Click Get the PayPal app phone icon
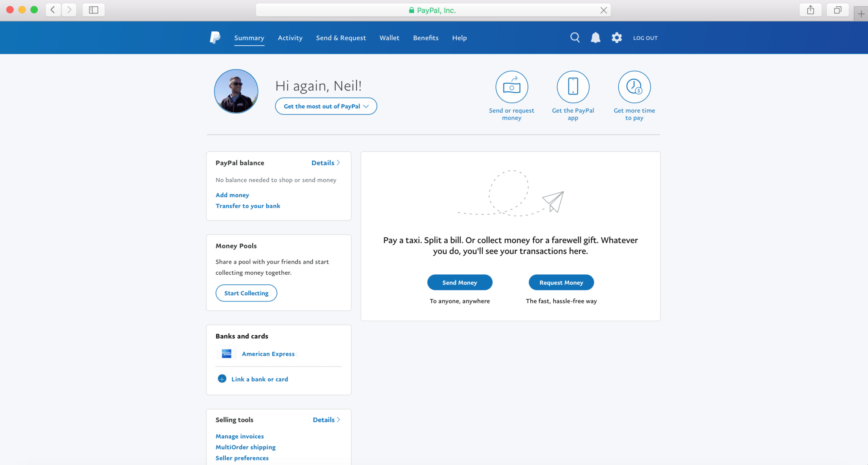Image resolution: width=868 pixels, height=465 pixels. [x=573, y=87]
